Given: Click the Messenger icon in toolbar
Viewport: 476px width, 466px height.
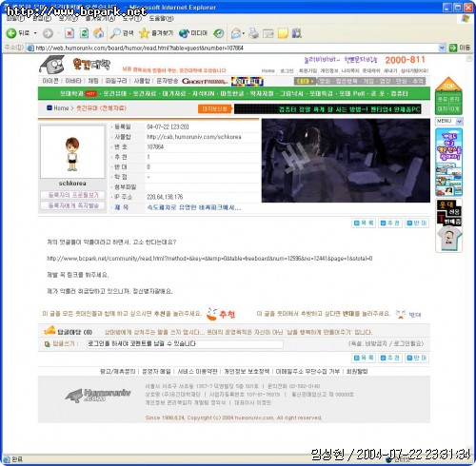Looking at the screenshot, I should (296, 33).
